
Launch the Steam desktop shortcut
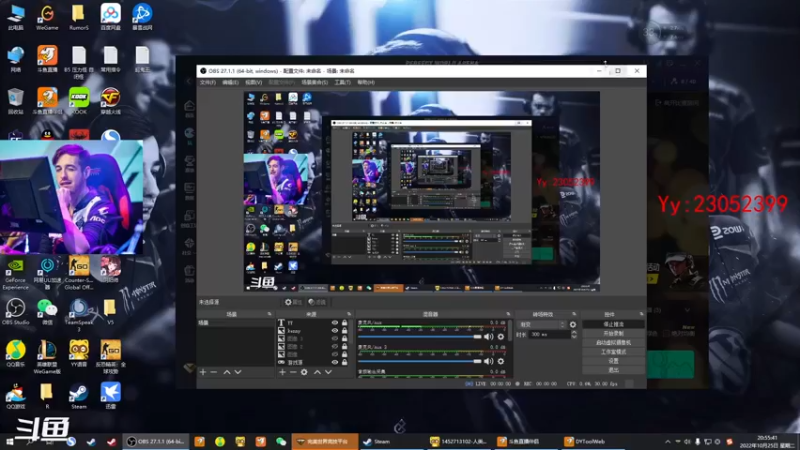tap(79, 396)
